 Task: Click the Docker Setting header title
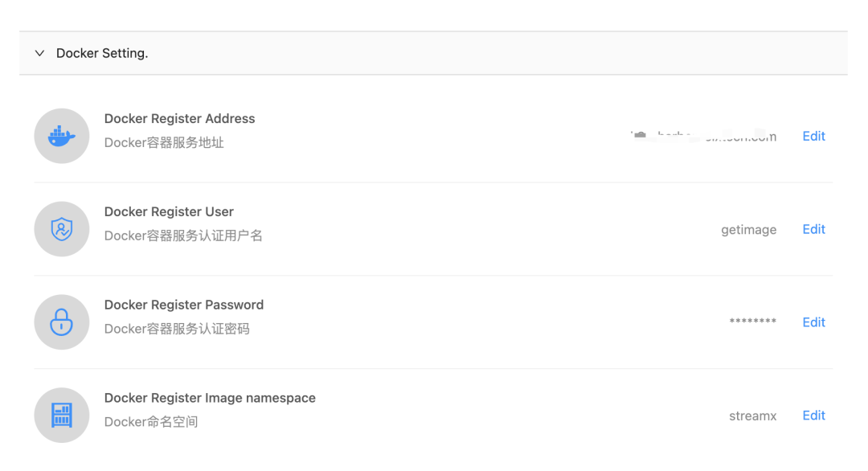[102, 53]
